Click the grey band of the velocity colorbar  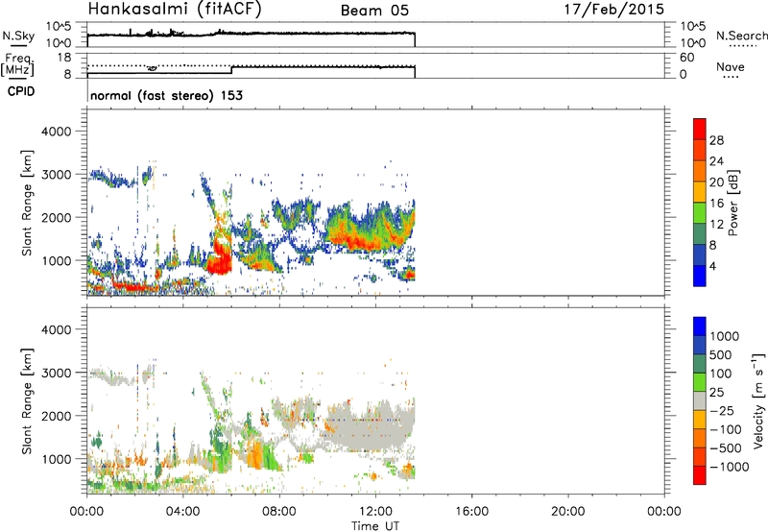[700, 400]
